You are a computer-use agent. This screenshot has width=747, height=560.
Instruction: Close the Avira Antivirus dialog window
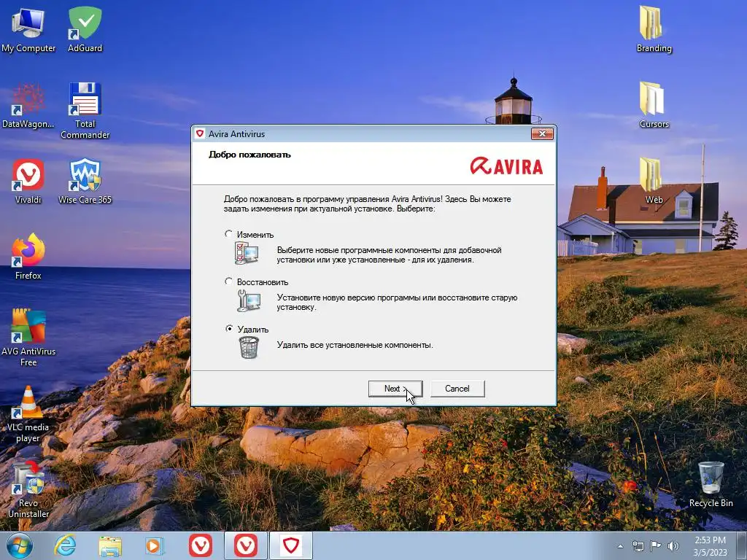(542, 134)
